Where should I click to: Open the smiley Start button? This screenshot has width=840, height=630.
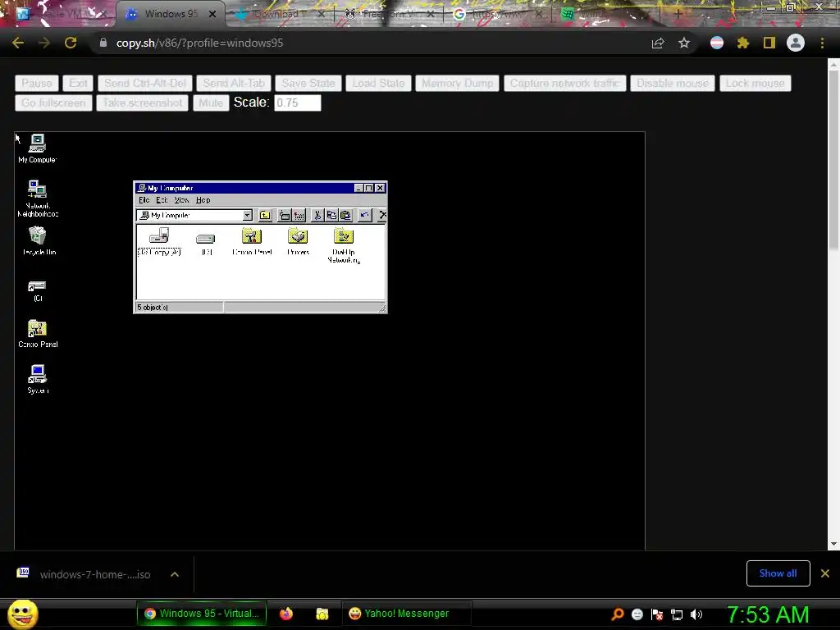(x=23, y=614)
